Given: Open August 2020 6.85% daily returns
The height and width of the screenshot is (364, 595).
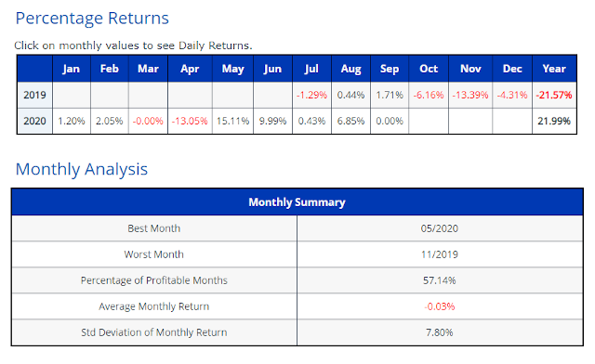Looking at the screenshot, I should [350, 121].
